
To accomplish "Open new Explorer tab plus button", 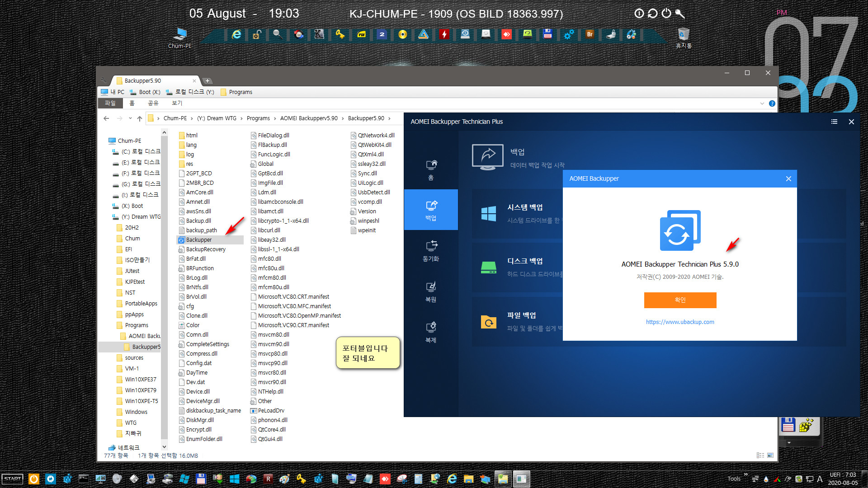I will pos(208,81).
